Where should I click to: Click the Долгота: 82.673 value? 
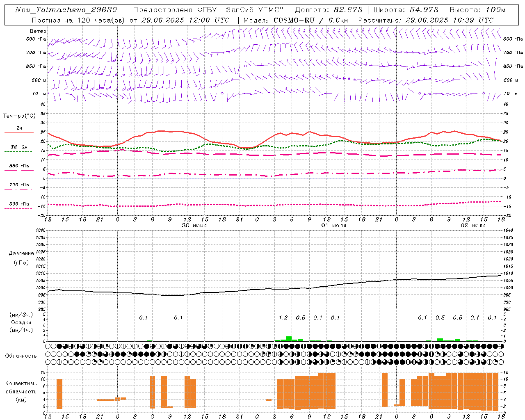coord(329,10)
